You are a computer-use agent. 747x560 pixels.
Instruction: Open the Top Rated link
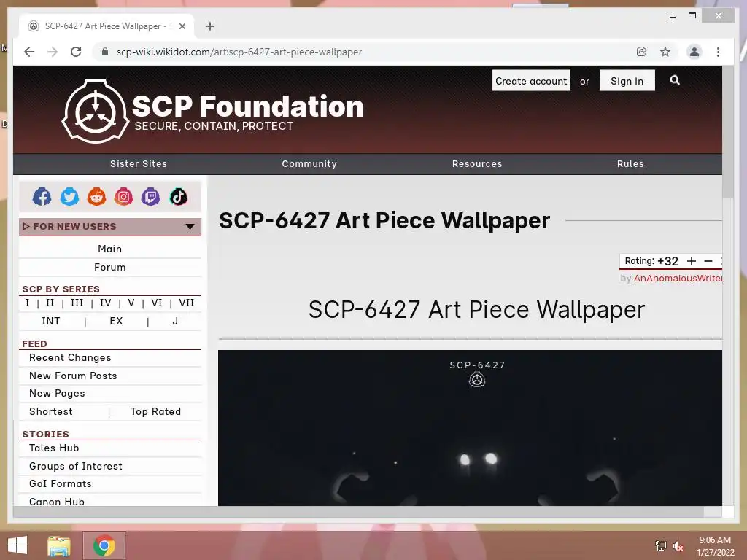(x=156, y=411)
